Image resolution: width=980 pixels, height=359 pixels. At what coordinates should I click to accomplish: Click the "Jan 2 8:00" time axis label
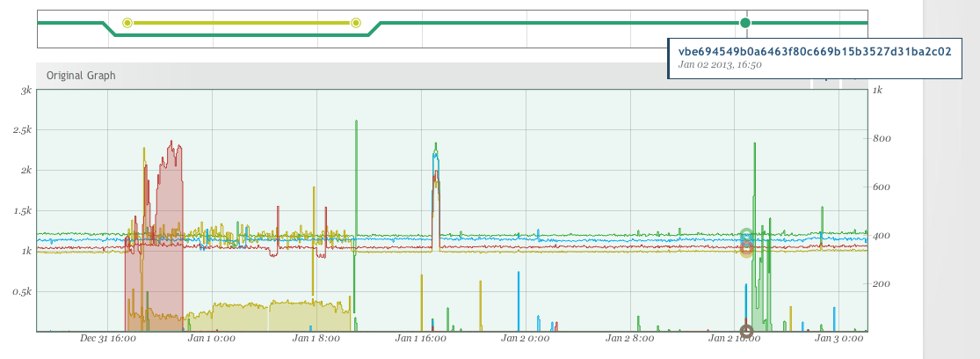tap(630, 339)
